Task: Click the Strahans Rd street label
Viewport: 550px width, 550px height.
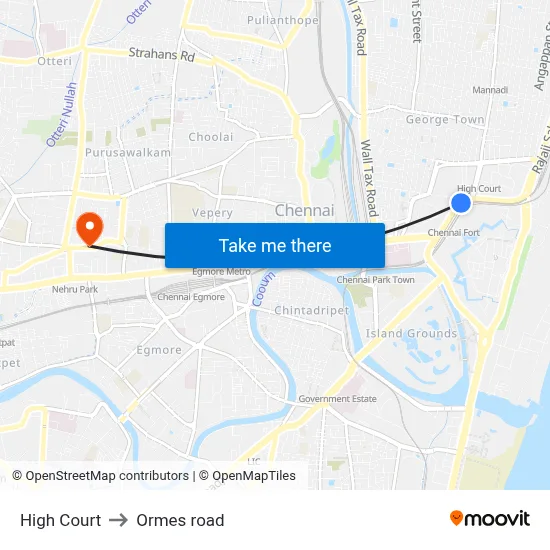Action: pyautogui.click(x=162, y=54)
